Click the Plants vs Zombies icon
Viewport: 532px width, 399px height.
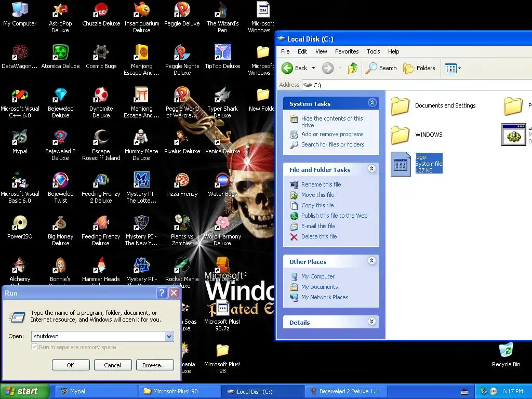(x=182, y=230)
